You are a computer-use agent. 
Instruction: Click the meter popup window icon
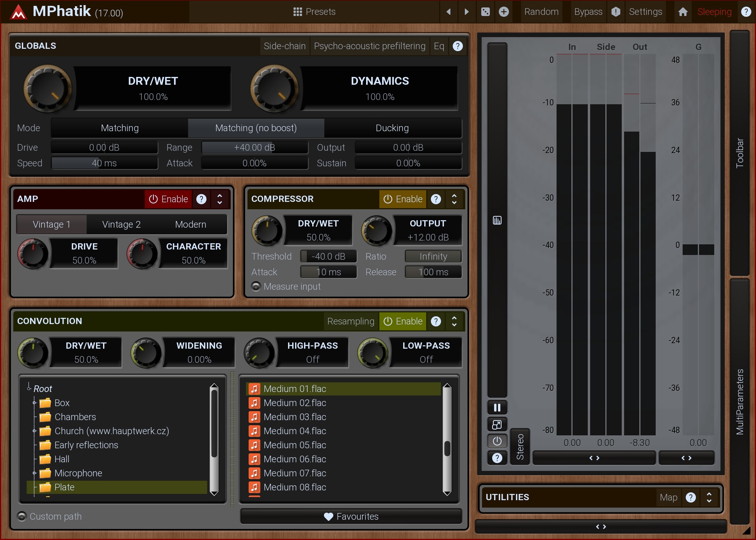(497, 424)
